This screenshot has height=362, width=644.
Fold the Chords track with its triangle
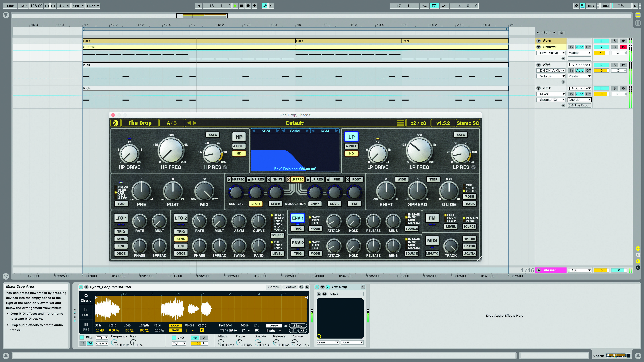(539, 47)
